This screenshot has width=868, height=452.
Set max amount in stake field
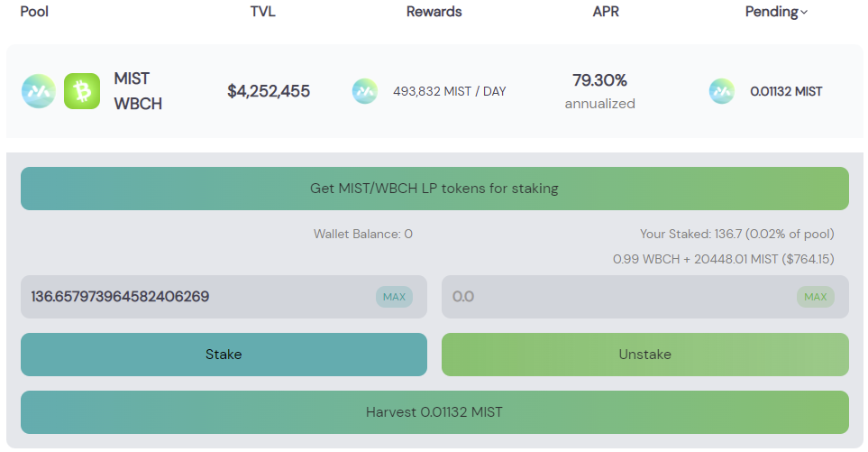coord(394,297)
